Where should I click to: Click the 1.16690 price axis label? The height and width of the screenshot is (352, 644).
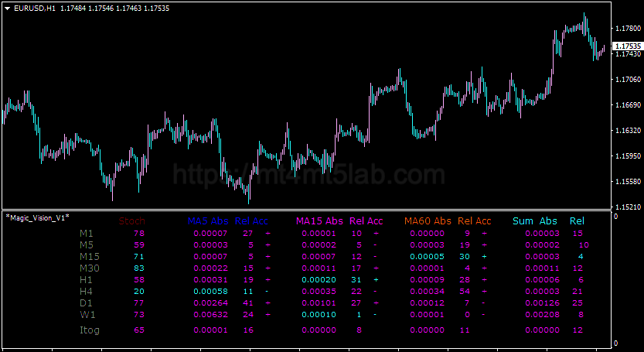click(x=628, y=105)
